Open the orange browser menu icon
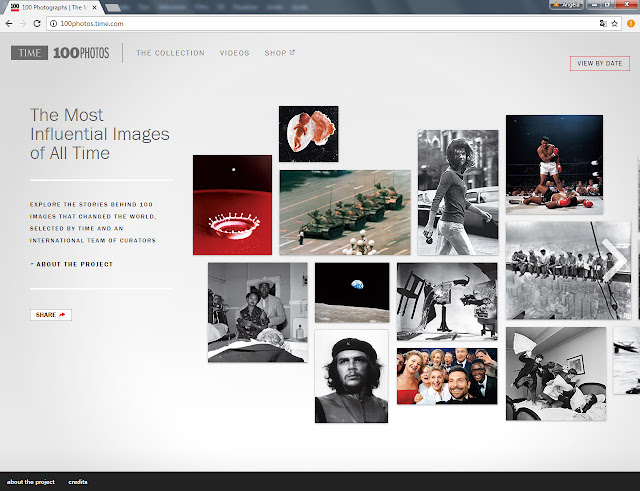Screen dimensions: 640x491 (x=631, y=24)
